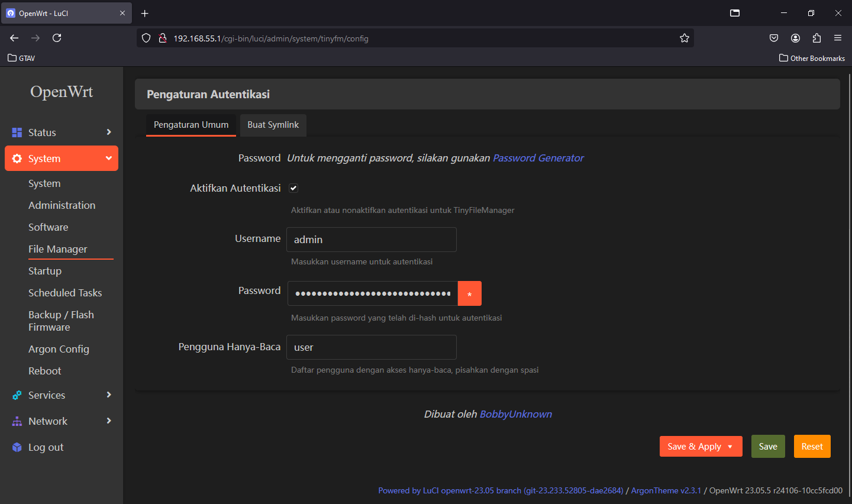
Task: Open the browser hamburger menu
Action: pos(838,38)
